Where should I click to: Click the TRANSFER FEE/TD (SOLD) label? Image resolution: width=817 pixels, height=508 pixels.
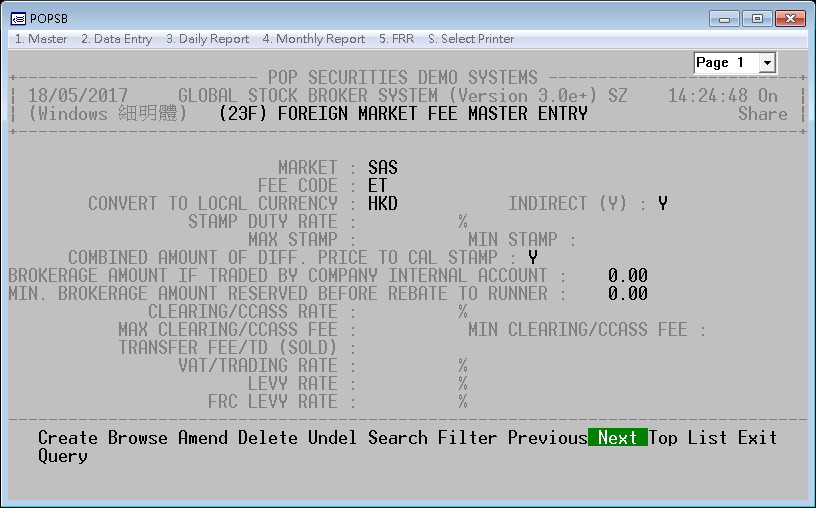[228, 348]
